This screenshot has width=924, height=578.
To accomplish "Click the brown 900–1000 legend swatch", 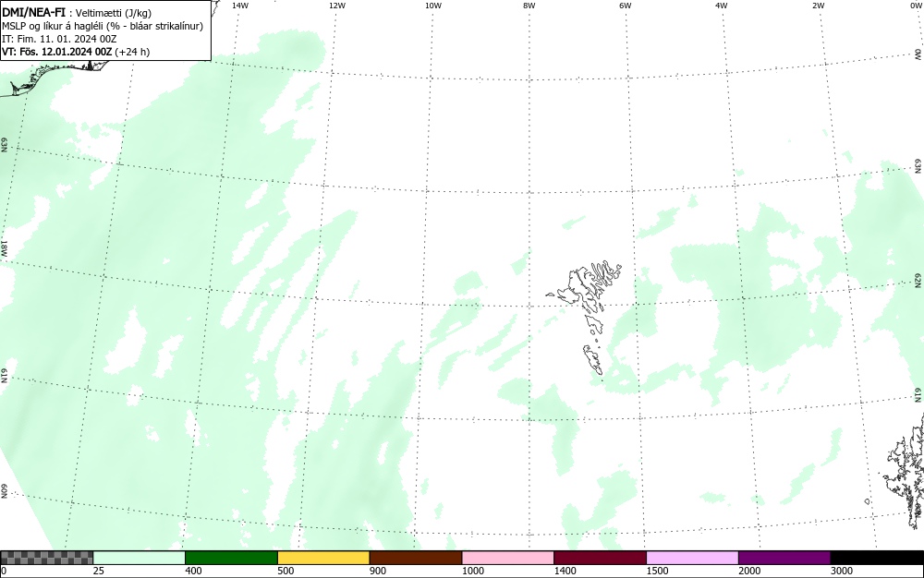I will point(416,558).
